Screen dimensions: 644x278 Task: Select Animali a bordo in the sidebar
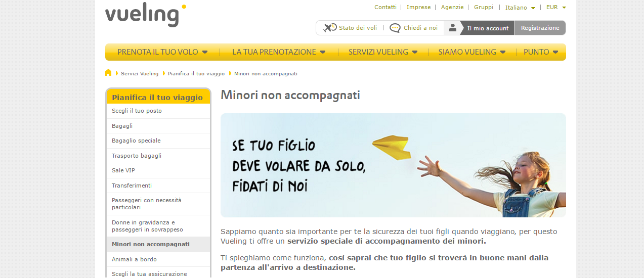point(158,259)
